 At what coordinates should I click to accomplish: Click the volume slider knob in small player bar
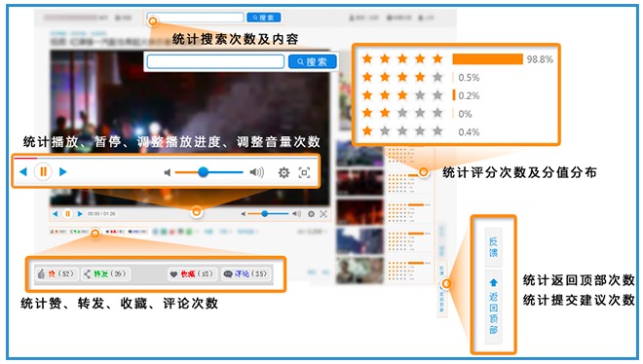[265, 213]
